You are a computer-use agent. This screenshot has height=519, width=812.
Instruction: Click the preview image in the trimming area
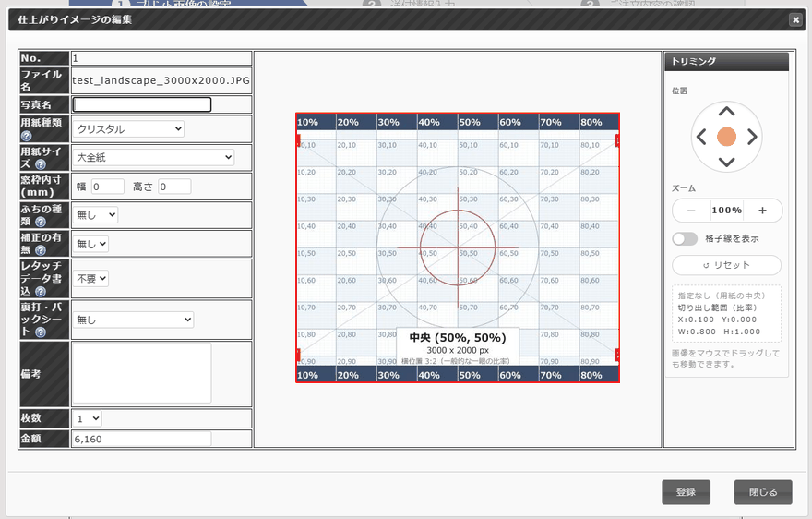point(458,247)
